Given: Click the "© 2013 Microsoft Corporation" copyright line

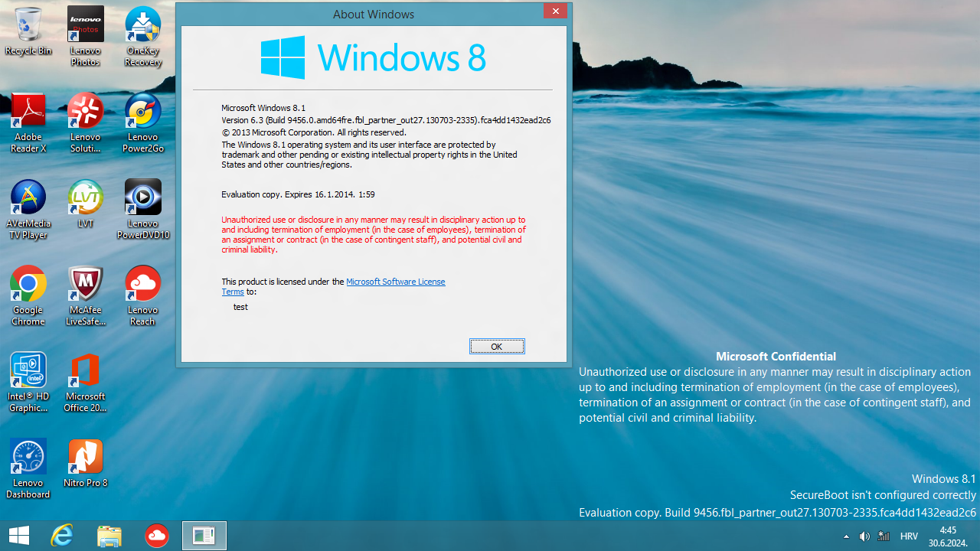Looking at the screenshot, I should pos(314,132).
